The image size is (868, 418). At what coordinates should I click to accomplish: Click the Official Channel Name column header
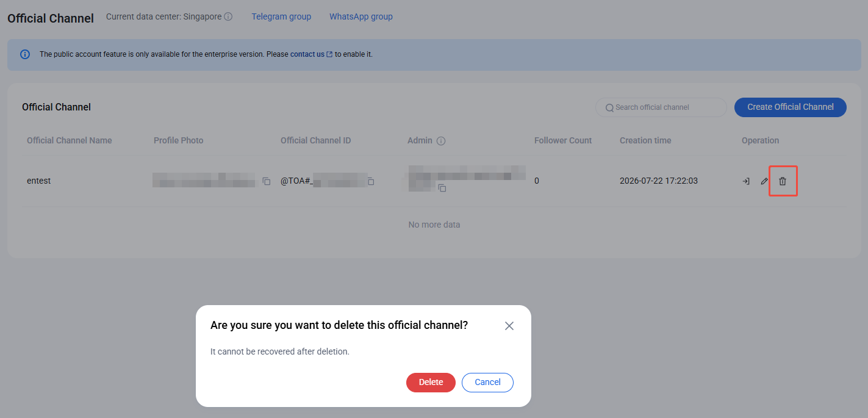point(70,140)
